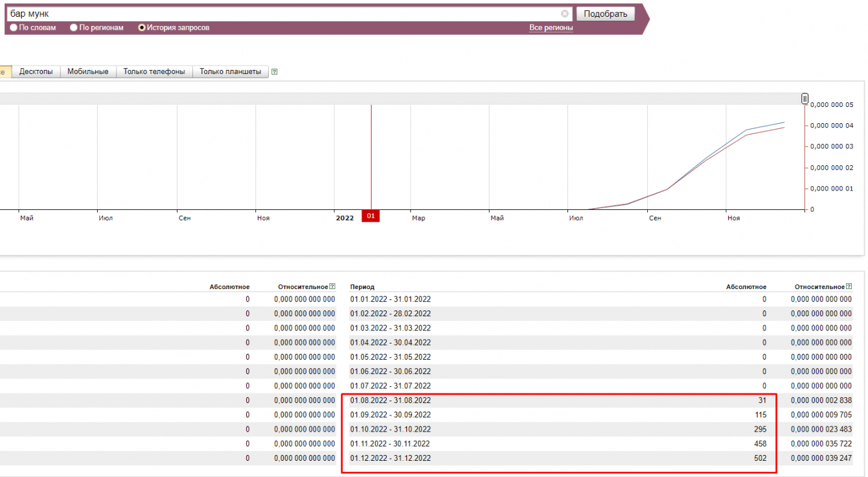This screenshot has height=477, width=868.
Task: Select period 01.12.2022 - 31.12.2022
Action: point(391,458)
